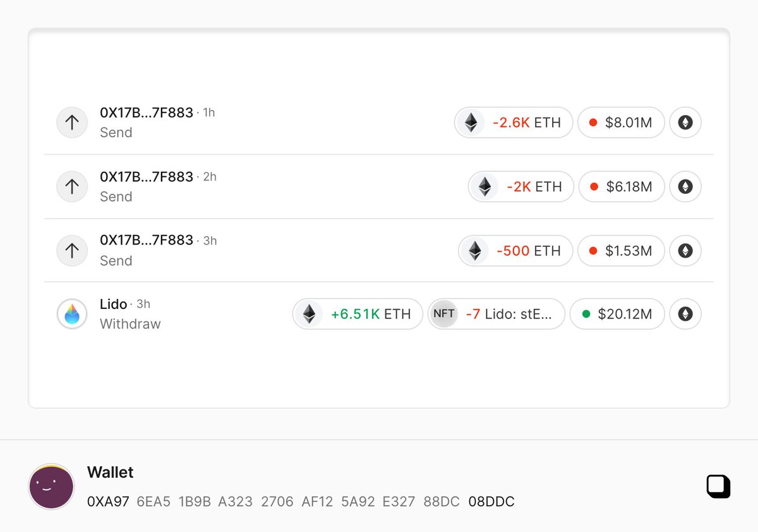Image resolution: width=758 pixels, height=532 pixels.
Task: Open address 0X17B...7F883 in 2h row
Action: click(x=147, y=177)
